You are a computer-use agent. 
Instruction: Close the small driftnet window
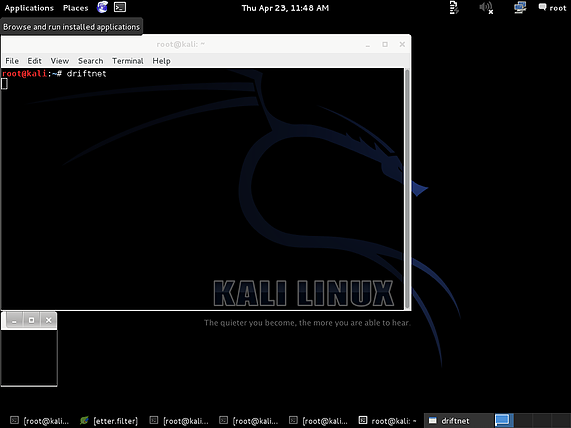(x=48, y=320)
